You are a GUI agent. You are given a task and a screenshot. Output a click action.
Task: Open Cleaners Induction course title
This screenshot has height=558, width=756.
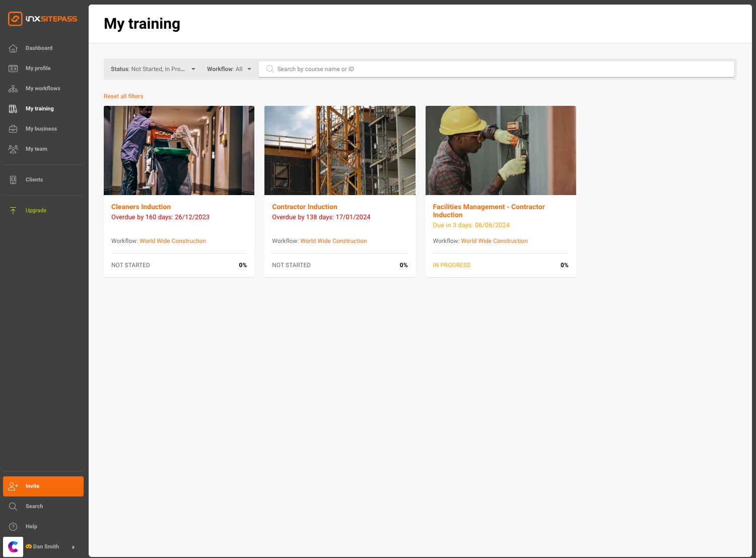(141, 207)
